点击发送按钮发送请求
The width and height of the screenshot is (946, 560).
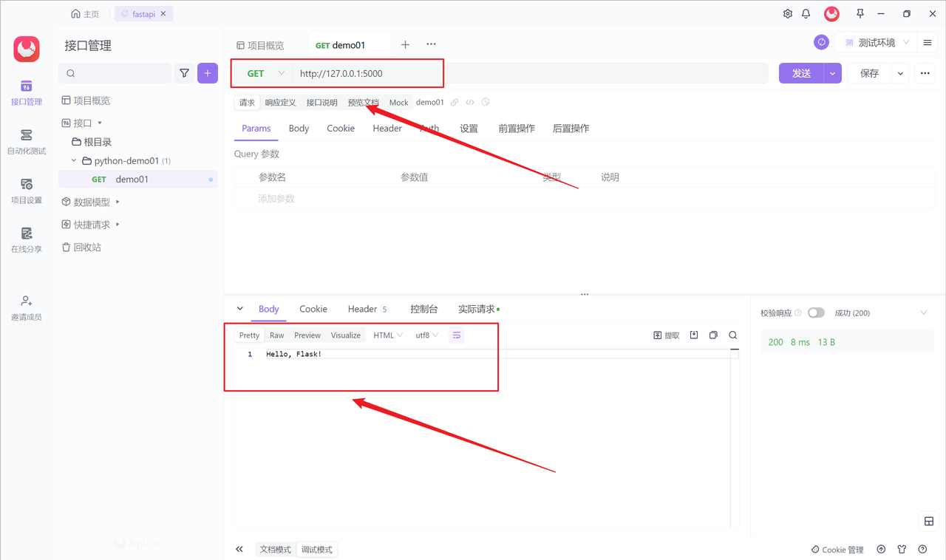point(800,73)
